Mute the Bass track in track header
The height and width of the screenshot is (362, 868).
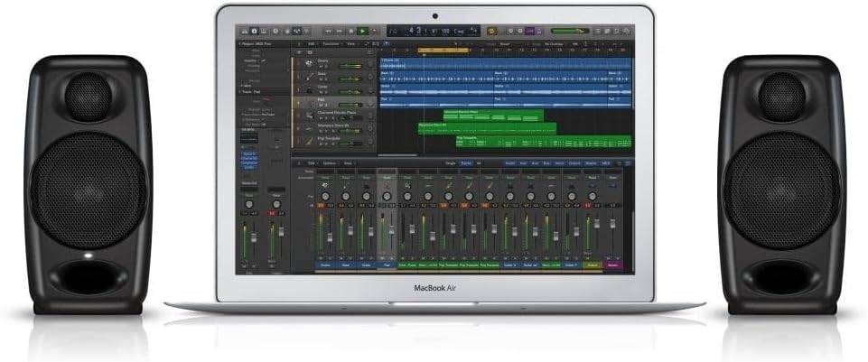[x=321, y=79]
